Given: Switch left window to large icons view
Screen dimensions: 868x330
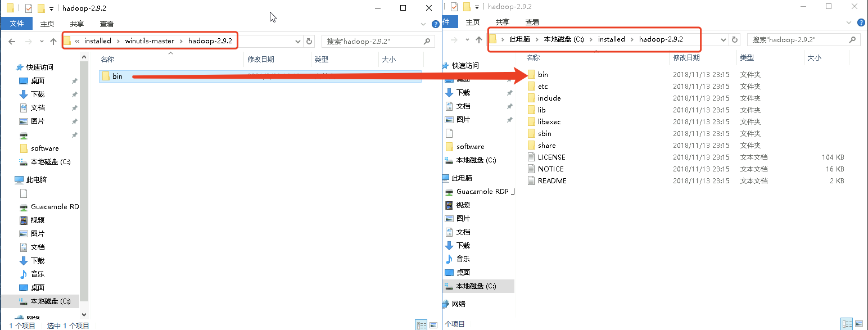Looking at the screenshot, I should pyautogui.click(x=433, y=325).
